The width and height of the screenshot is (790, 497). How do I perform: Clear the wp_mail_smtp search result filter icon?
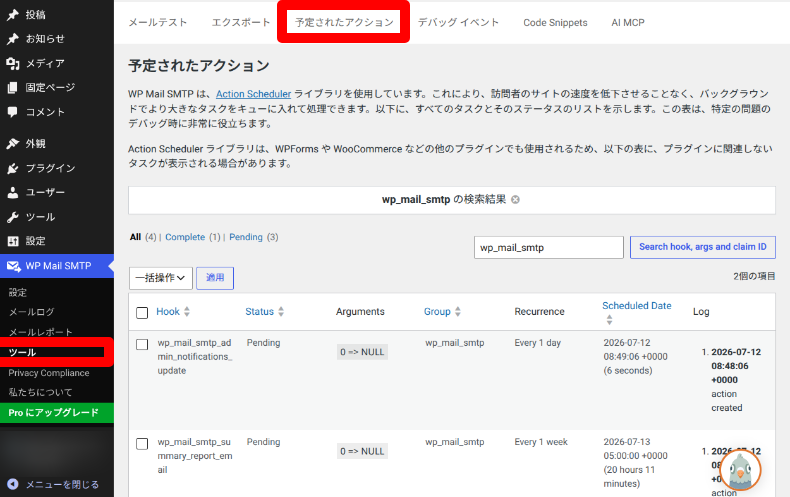click(x=515, y=200)
